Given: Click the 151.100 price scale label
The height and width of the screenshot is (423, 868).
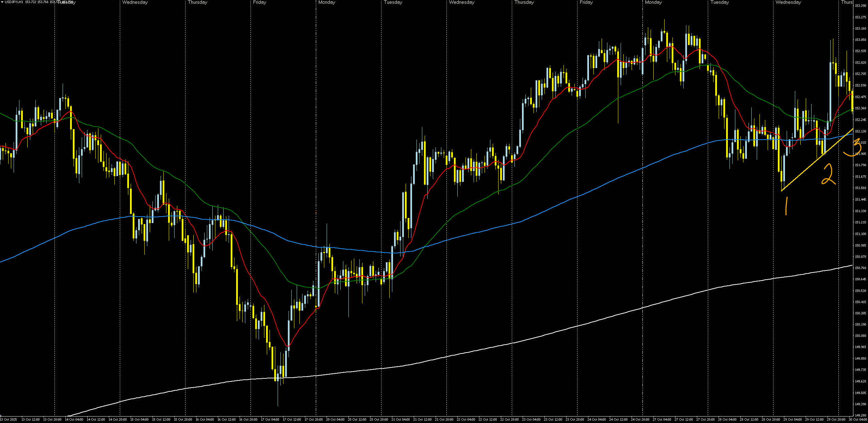Looking at the screenshot, I should [x=860, y=234].
